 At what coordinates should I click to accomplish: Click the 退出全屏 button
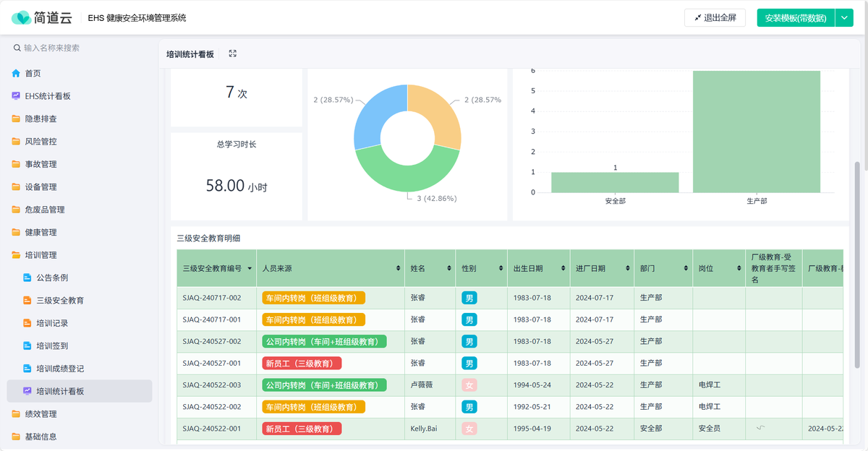[x=715, y=18]
